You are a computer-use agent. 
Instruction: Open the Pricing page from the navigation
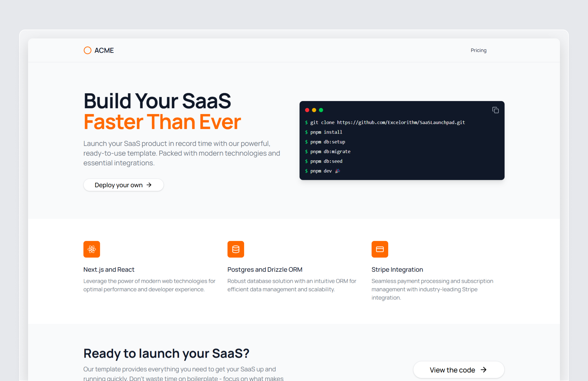(478, 50)
